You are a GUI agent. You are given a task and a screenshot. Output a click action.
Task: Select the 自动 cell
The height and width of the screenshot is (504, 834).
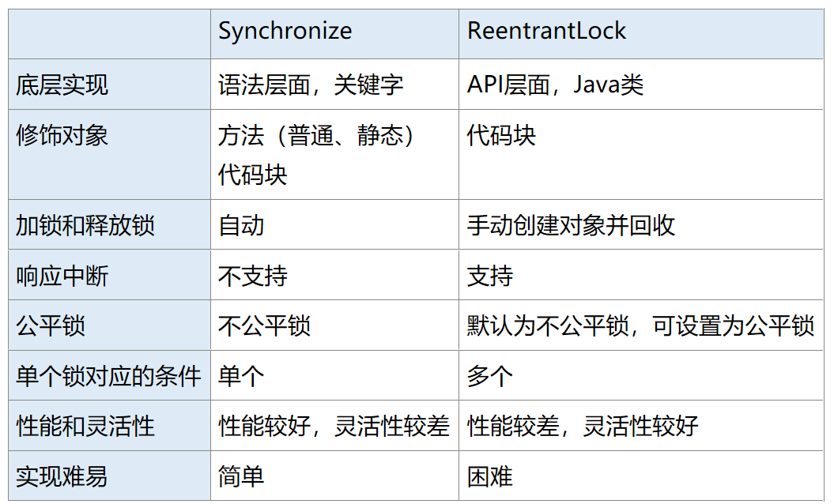pos(241,226)
